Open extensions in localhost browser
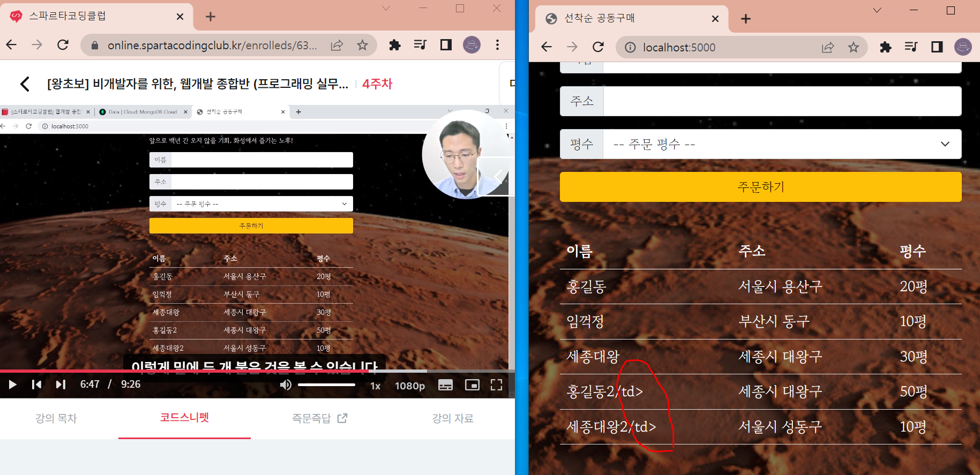The width and height of the screenshot is (980, 475). click(886, 47)
